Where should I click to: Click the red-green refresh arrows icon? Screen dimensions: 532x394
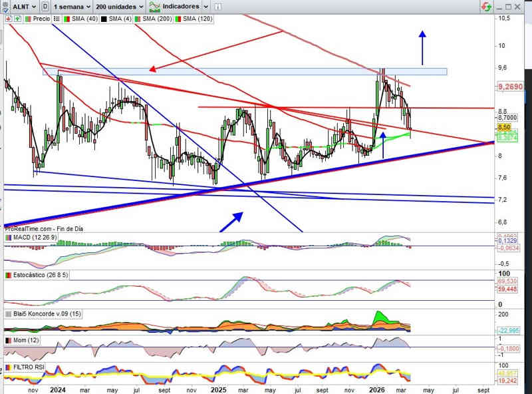pos(487,6)
